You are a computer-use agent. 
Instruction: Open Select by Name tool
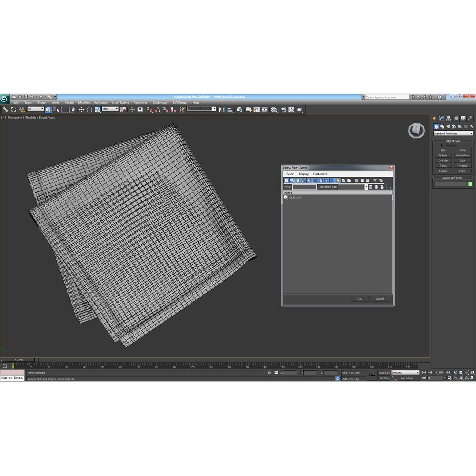click(56, 110)
